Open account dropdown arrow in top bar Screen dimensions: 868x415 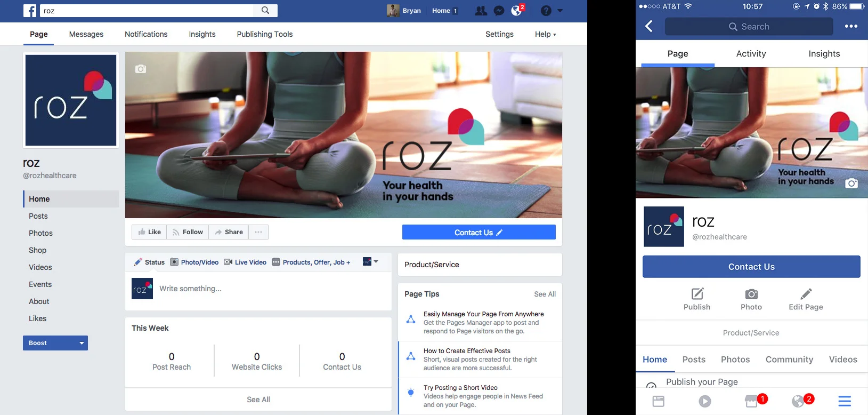(x=560, y=11)
